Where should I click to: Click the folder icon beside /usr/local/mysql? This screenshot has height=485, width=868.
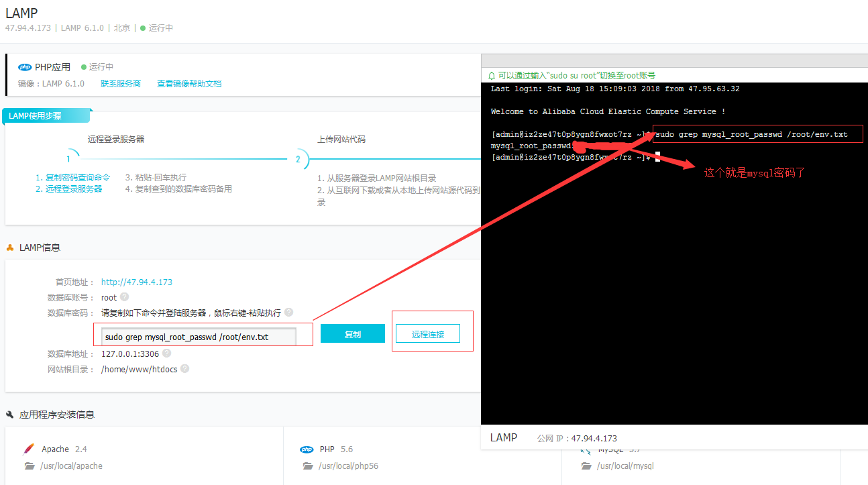point(586,466)
